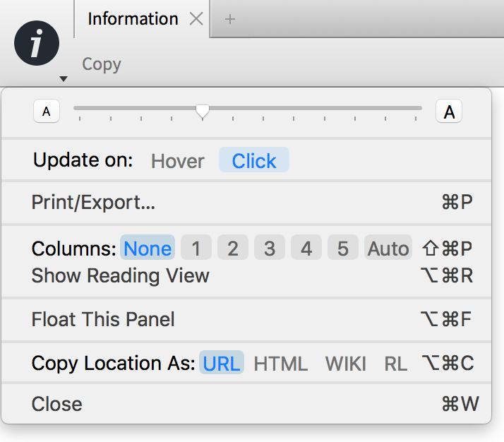The image size is (504, 442).
Task: Set Columns to Auto
Action: 388,248
